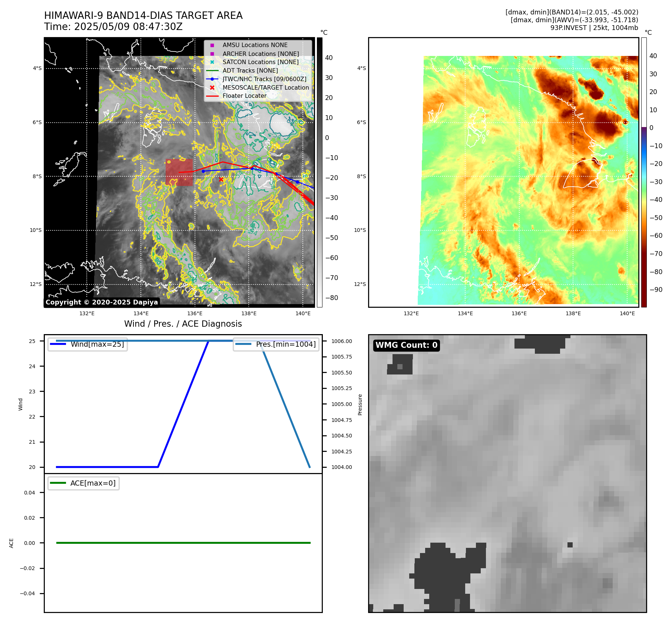Click the rainbow temperature colorbar beside right map
672x626 pixels.
coord(644,172)
